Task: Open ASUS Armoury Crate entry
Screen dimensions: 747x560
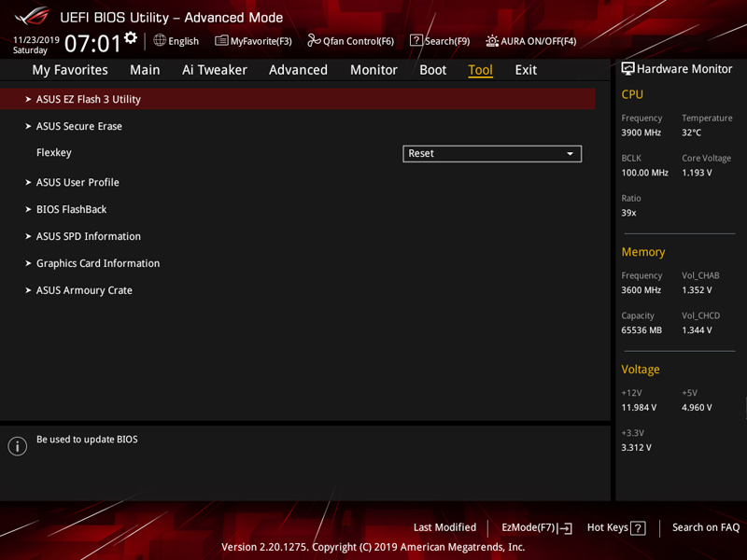Action: tap(84, 291)
